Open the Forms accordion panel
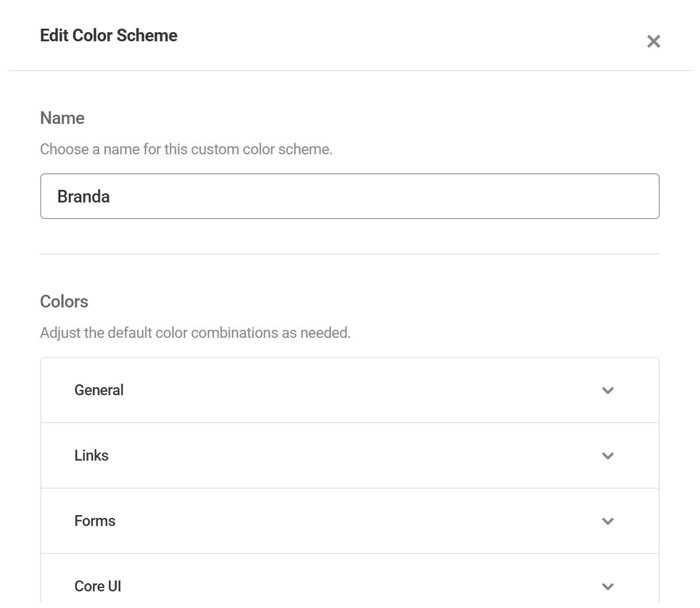 [350, 521]
